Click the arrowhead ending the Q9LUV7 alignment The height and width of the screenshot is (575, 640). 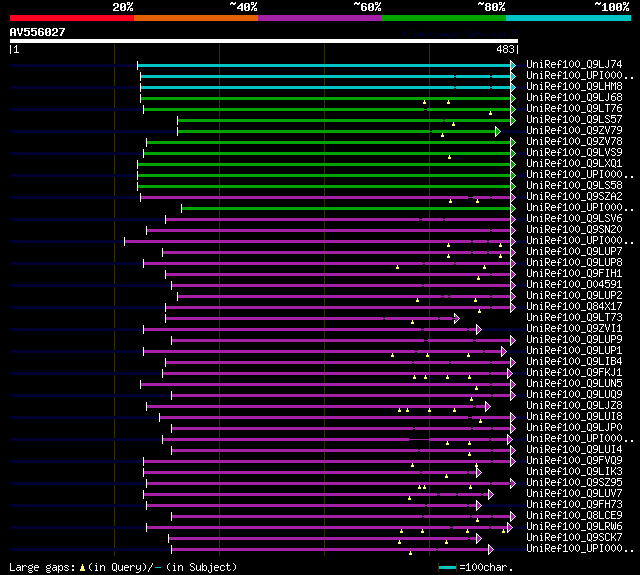(491, 495)
